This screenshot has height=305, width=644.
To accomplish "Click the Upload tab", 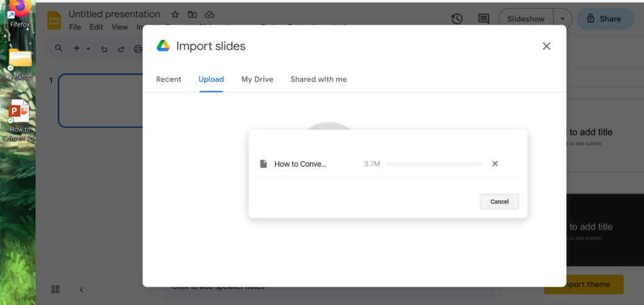I will point(211,79).
